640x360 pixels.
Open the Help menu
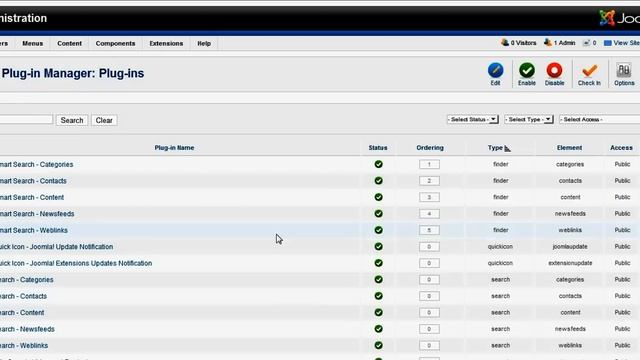pyautogui.click(x=204, y=43)
